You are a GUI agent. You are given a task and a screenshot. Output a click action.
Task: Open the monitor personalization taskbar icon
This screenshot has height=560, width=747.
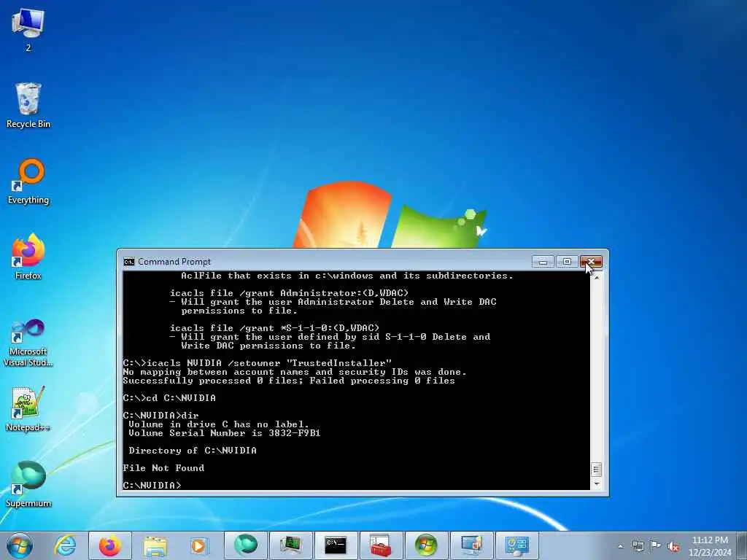pos(472,545)
